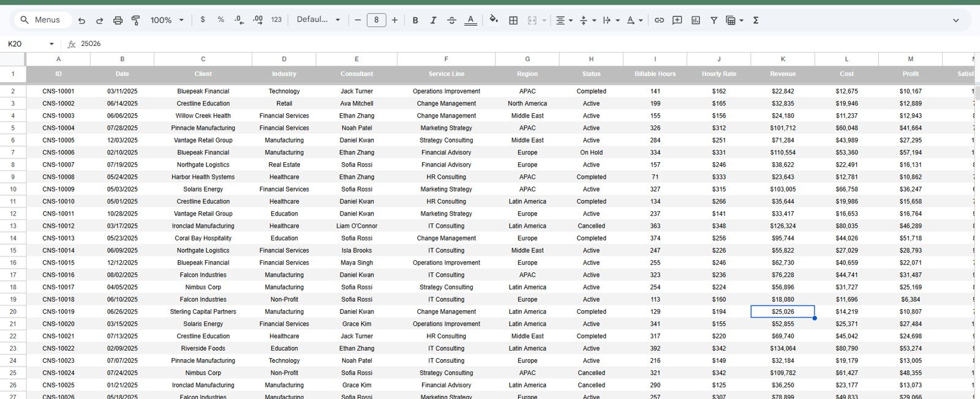Select the North America region cell
This screenshot has width=980, height=399.
click(527, 103)
